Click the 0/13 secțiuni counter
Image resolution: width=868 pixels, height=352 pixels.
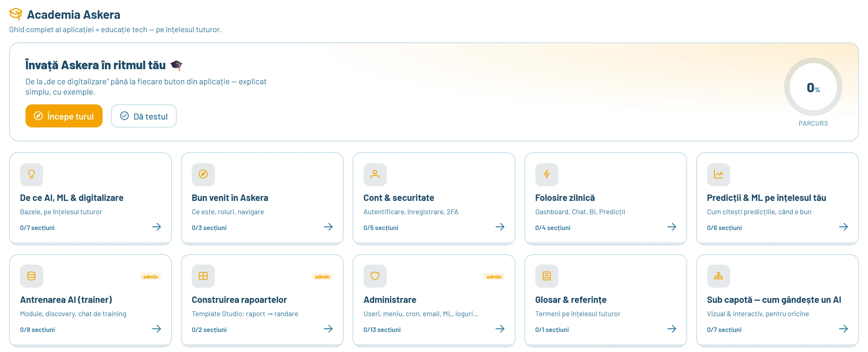(x=382, y=330)
